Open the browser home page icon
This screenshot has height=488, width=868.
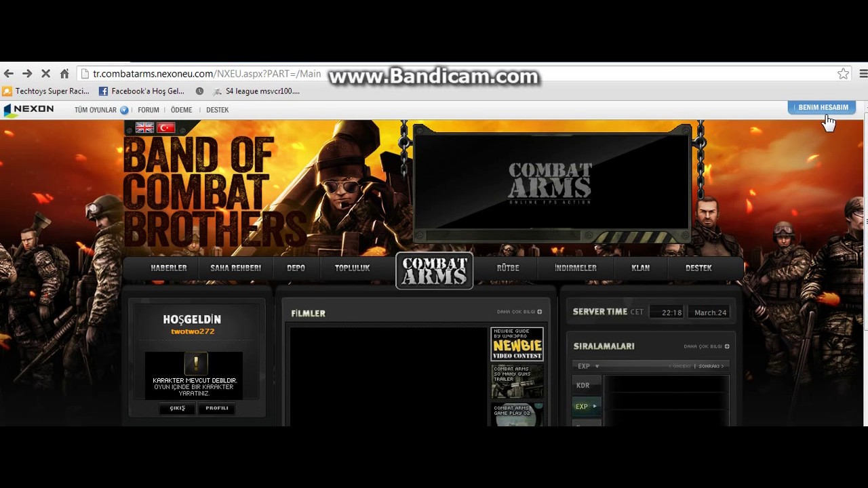64,74
